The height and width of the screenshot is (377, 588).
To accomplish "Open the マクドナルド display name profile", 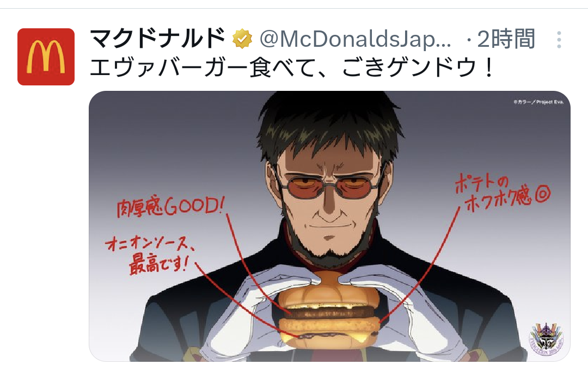I will click(157, 39).
